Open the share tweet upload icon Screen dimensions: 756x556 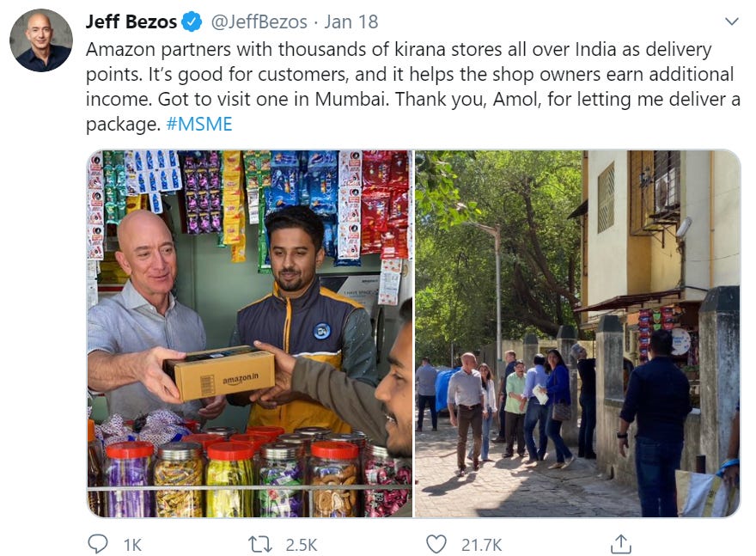click(621, 543)
